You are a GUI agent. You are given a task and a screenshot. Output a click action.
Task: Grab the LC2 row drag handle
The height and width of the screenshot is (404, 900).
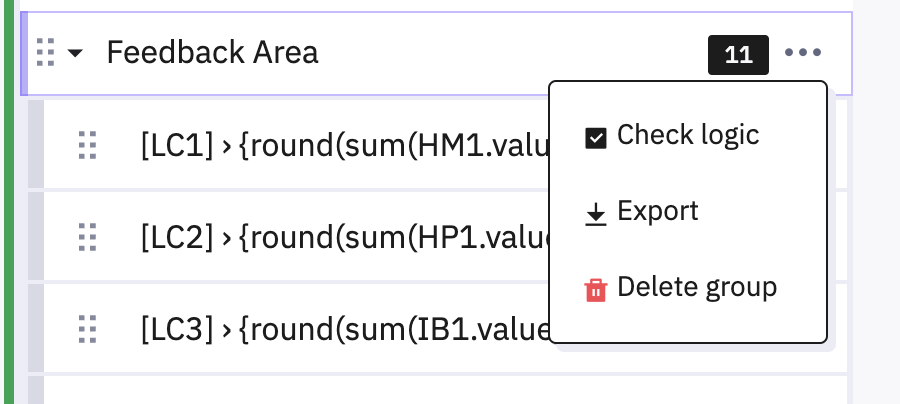[88, 237]
